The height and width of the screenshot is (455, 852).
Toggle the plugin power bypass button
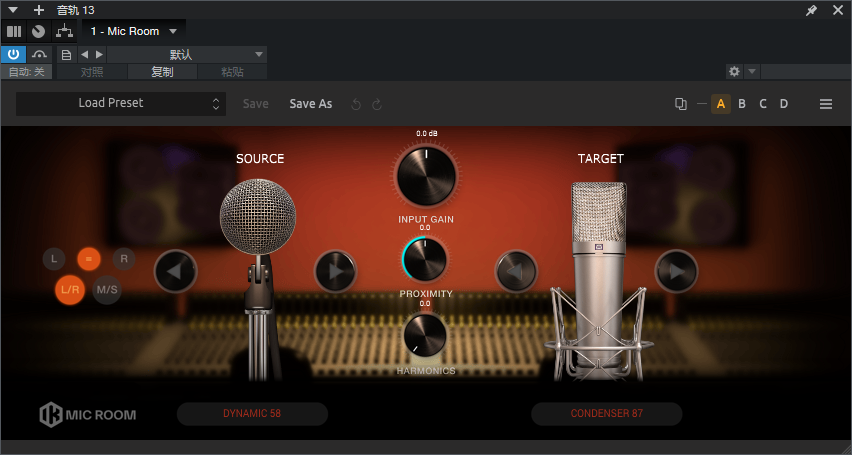(x=13, y=54)
